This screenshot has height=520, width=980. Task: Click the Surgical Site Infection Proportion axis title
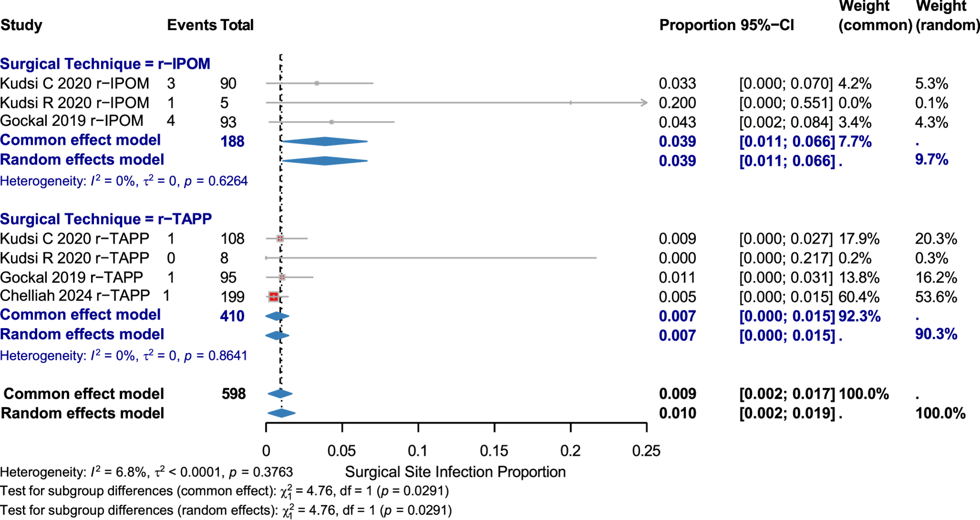tap(455, 472)
